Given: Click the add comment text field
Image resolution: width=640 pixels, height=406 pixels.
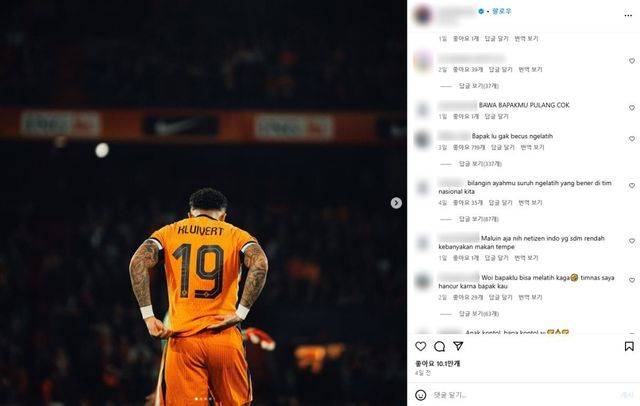Looking at the screenshot, I should [x=522, y=395].
